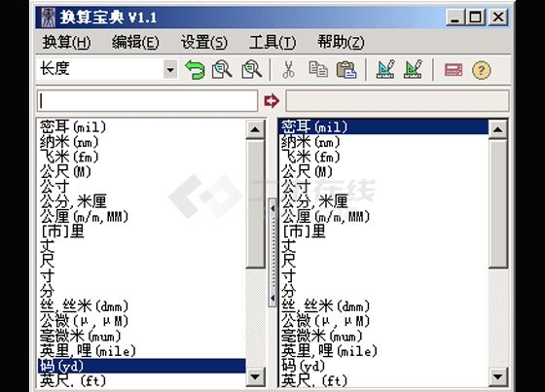Open the 编辑(E) menu
Screen dimensions: 545x392
point(135,43)
